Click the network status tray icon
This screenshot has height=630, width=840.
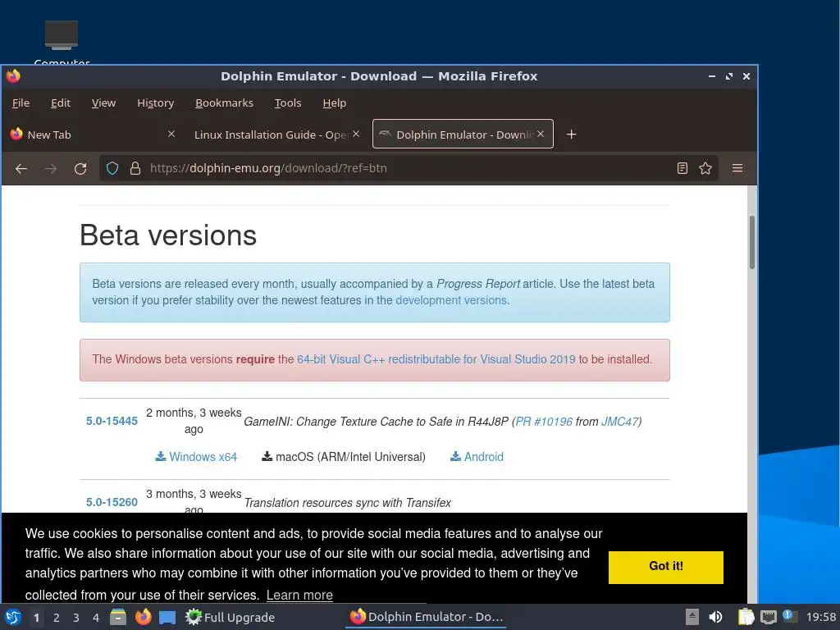(768, 617)
